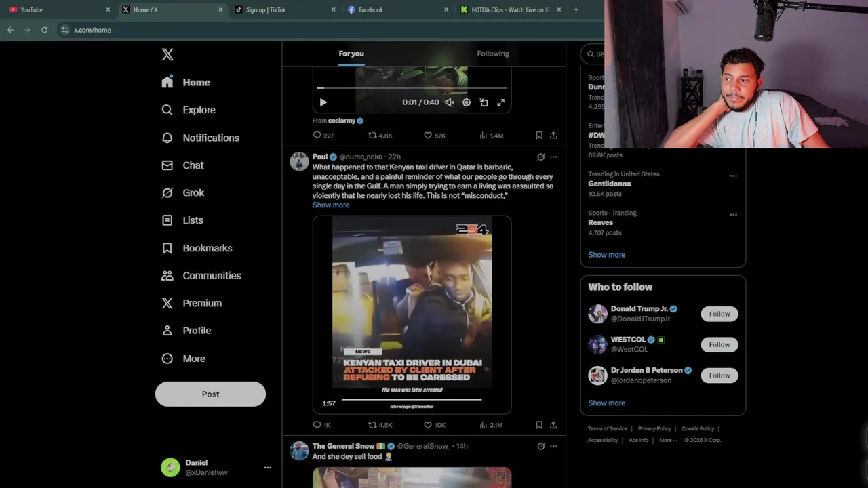The width and height of the screenshot is (868, 488).
Task: Open the Reaves trending topic
Action: (x=600, y=222)
